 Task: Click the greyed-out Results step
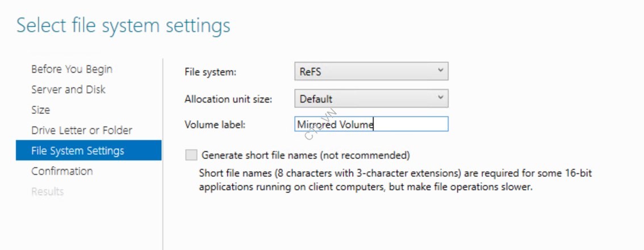click(47, 192)
